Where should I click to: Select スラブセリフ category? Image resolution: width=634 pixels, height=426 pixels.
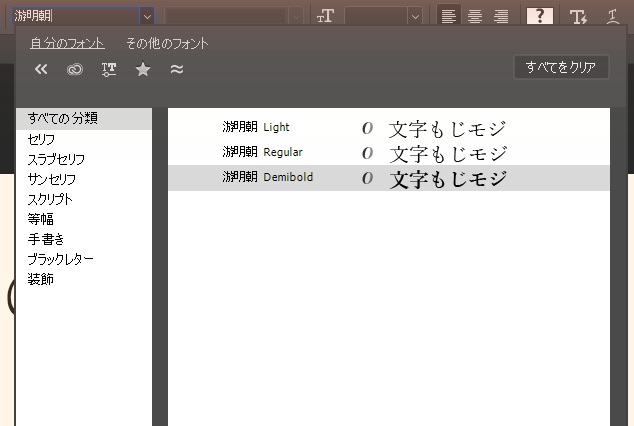84,159
